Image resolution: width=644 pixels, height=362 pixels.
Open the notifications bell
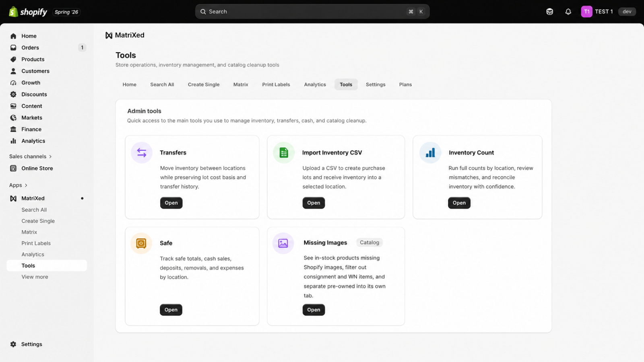coord(568,12)
